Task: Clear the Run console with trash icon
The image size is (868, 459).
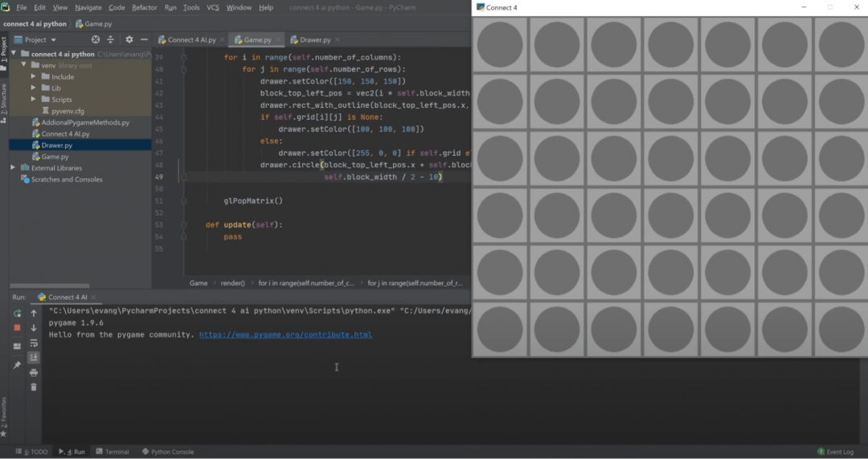Action: point(34,387)
